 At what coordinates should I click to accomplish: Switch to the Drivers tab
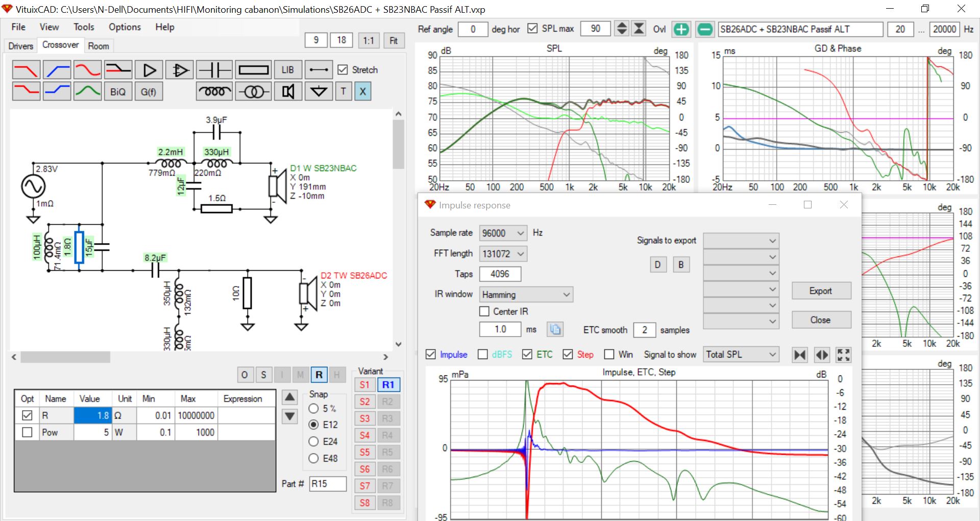click(21, 46)
